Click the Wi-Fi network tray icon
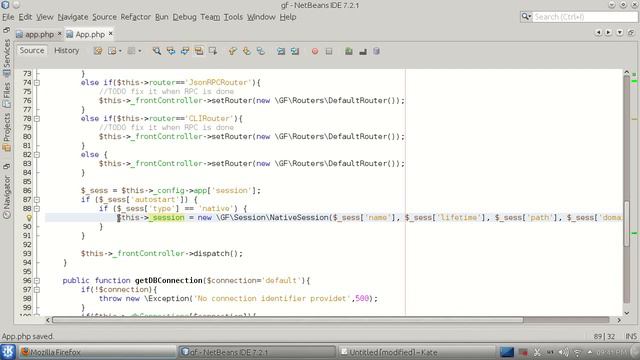This screenshot has width=640, height=360. pos(577,352)
